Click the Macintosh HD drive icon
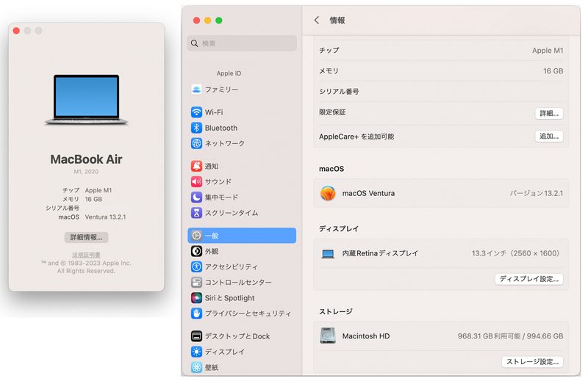 click(x=328, y=335)
